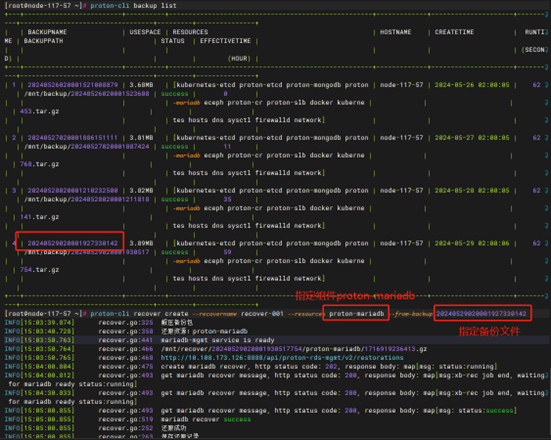This screenshot has height=440, width=551.
Task: Click the '3.68MB' size value
Action: tap(141, 85)
